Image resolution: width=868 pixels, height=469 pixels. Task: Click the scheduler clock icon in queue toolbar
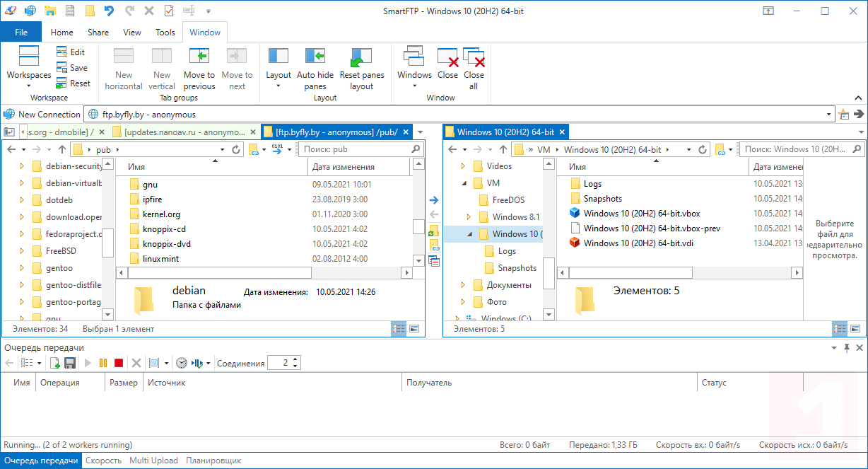tap(182, 363)
